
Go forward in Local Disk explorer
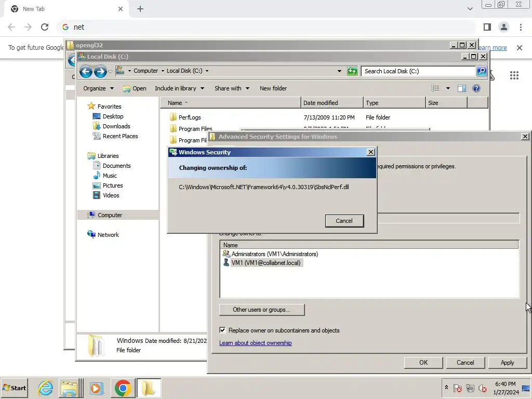[100, 71]
